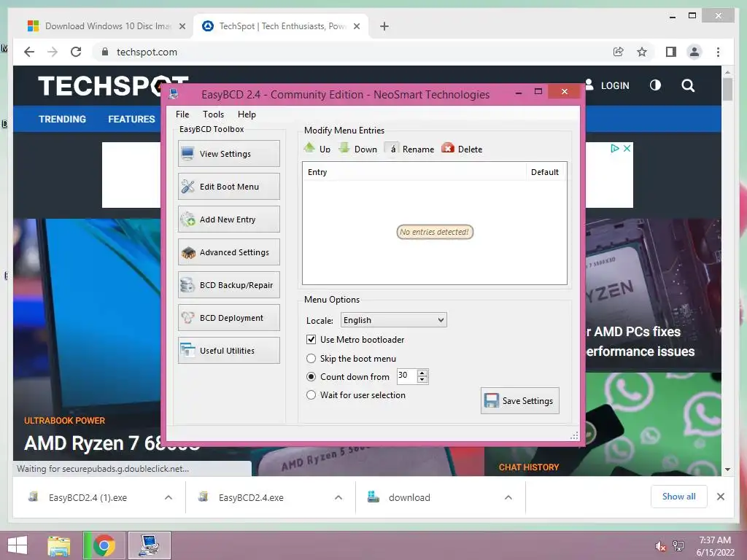The image size is (747, 560).
Task: Open the AMD Ryzen 7 article headline
Action: 112,443
